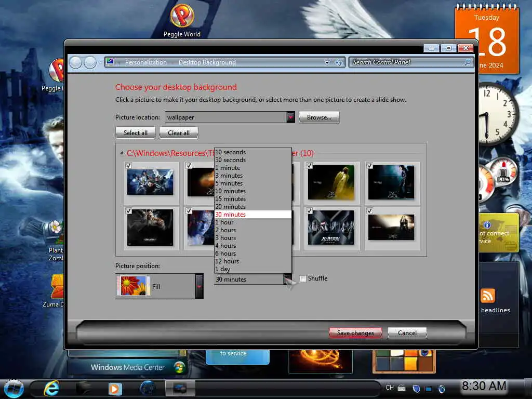The width and height of the screenshot is (532, 399).
Task: Open the Picture position Fill dropdown arrow
Action: pyautogui.click(x=199, y=286)
